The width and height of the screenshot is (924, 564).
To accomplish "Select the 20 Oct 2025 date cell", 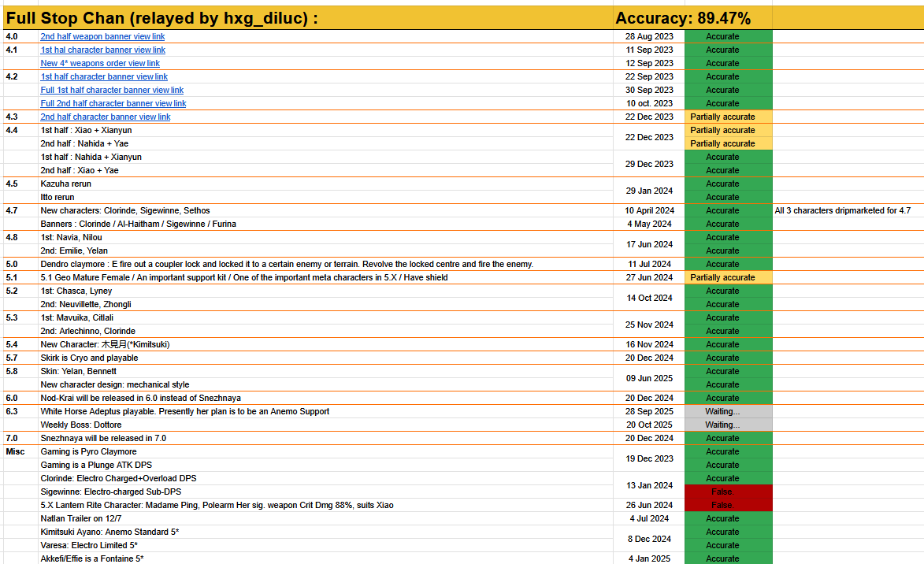I will tap(649, 425).
